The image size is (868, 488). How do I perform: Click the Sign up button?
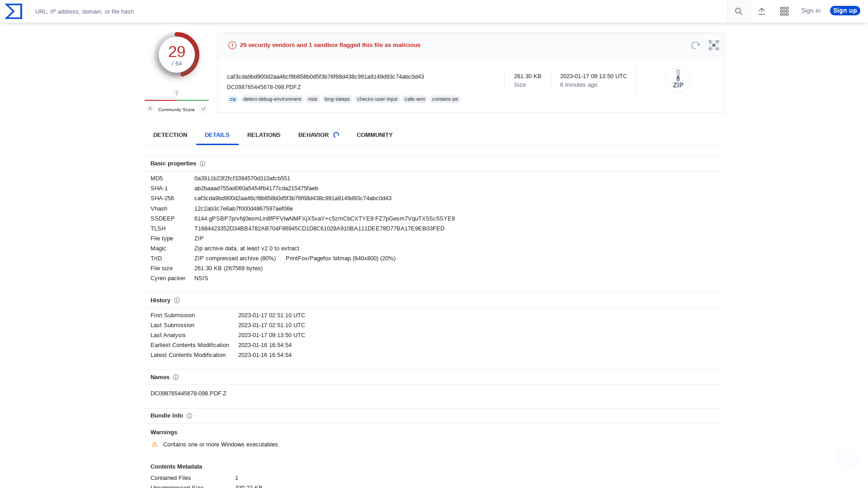coord(845,11)
